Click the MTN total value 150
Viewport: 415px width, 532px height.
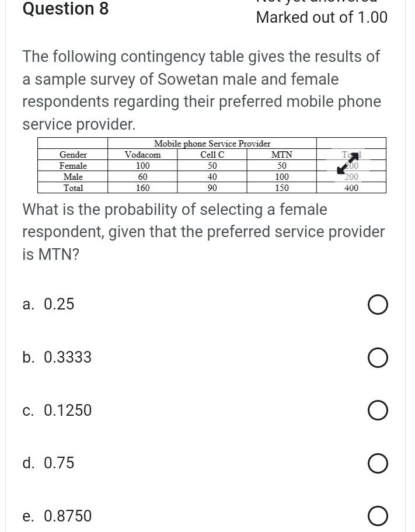[281, 188]
